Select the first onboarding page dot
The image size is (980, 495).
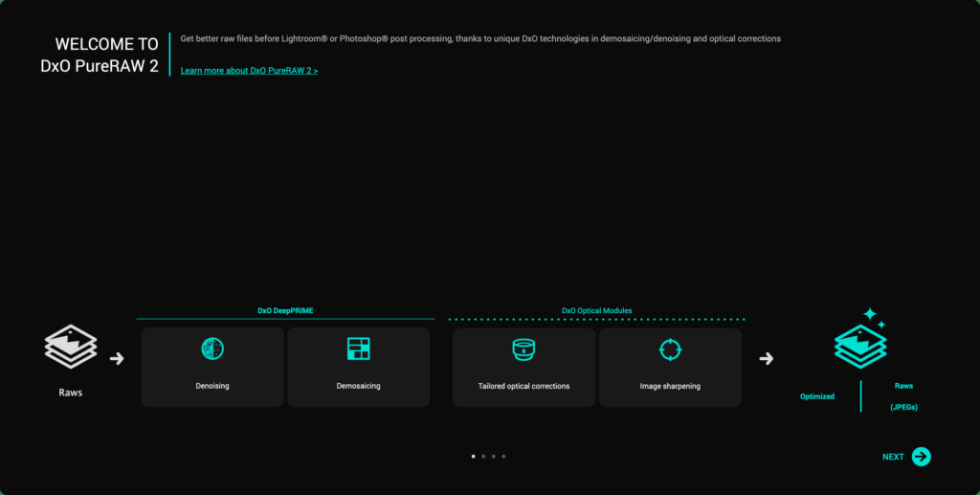(473, 457)
